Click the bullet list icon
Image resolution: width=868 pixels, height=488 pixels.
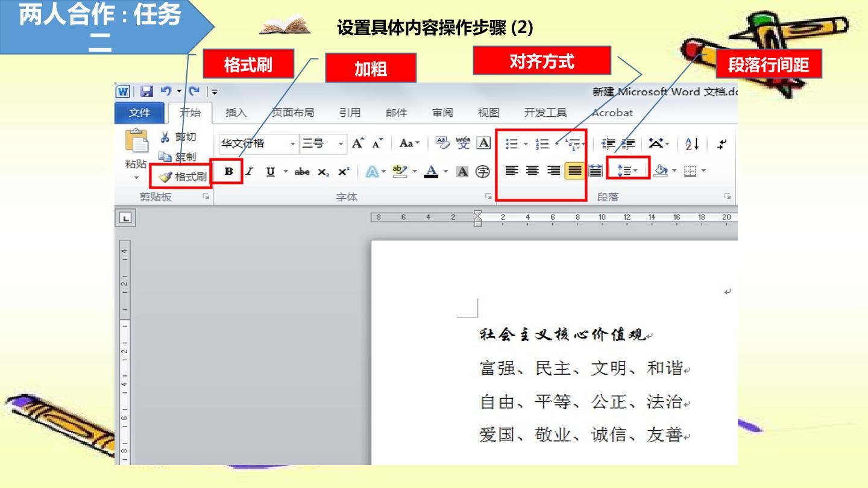[512, 144]
